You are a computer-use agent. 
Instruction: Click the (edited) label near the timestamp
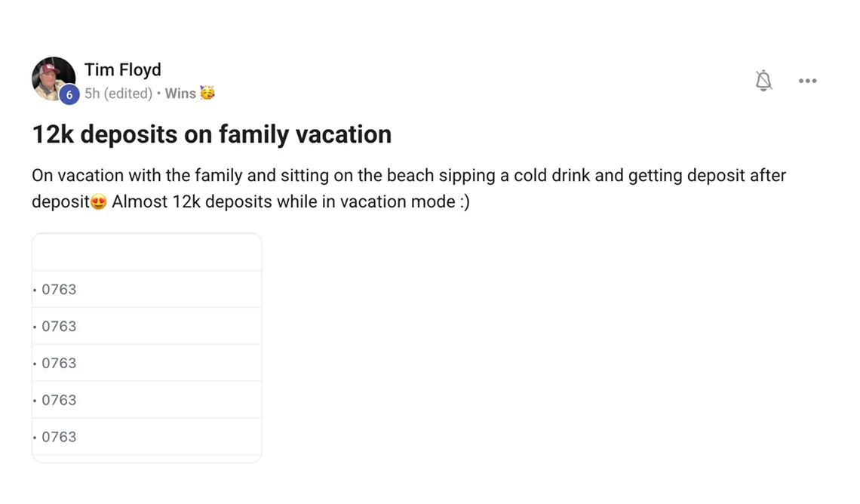127,94
